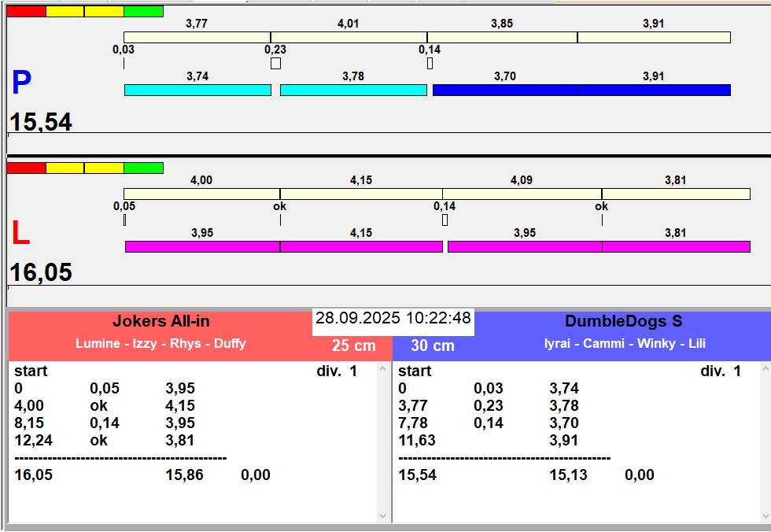Select the magenta 4,15 run bar
This screenshot has height=532, width=771.
click(361, 246)
